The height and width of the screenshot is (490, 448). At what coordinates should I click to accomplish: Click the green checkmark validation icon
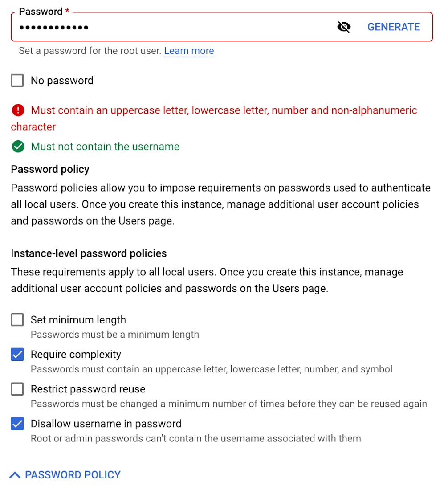(17, 147)
